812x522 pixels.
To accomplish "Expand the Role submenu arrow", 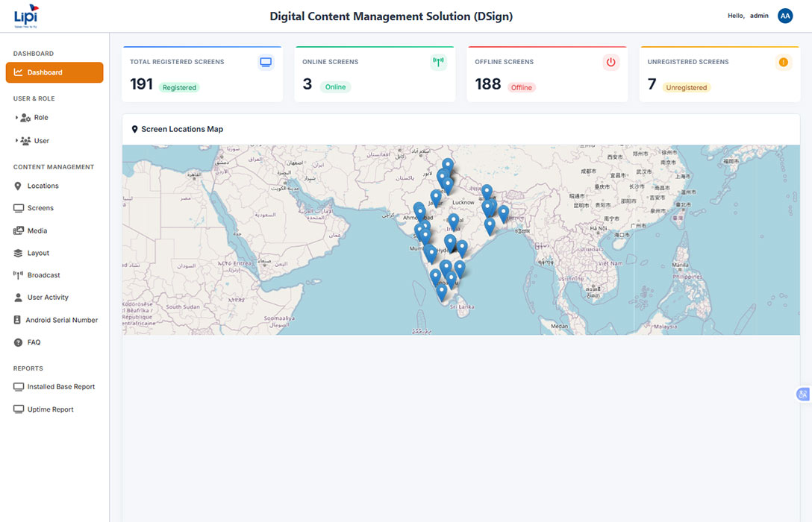I will point(16,117).
